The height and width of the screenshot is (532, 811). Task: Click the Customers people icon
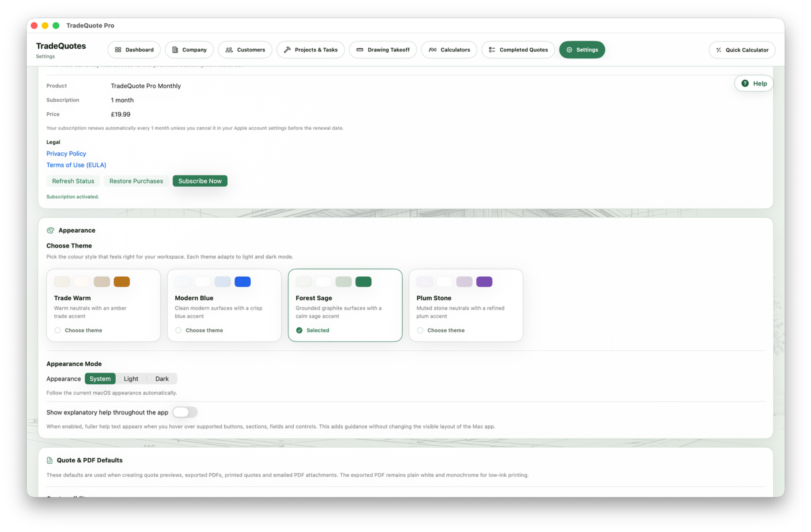pos(229,50)
